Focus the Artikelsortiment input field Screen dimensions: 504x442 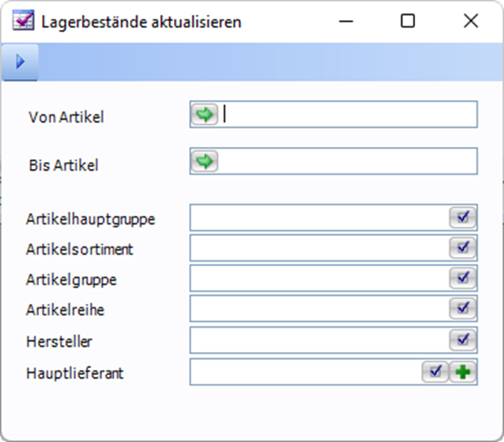(320, 247)
